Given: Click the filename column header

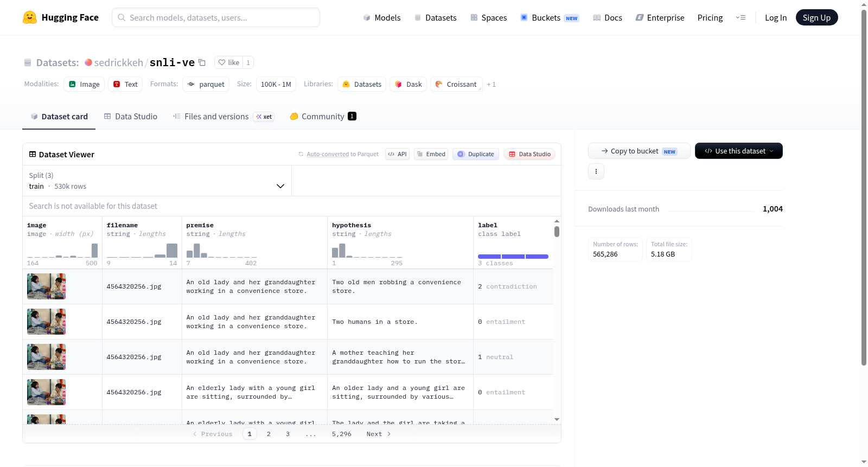Looking at the screenshot, I should (122, 225).
